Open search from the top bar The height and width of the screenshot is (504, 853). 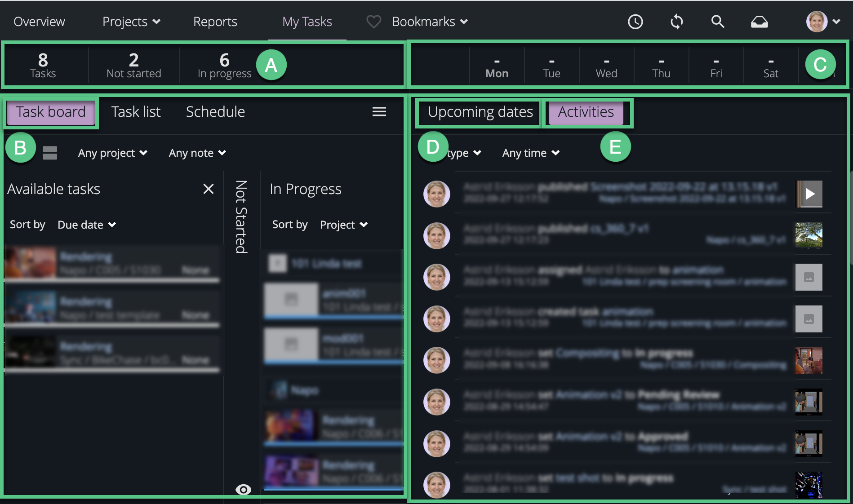(x=717, y=21)
